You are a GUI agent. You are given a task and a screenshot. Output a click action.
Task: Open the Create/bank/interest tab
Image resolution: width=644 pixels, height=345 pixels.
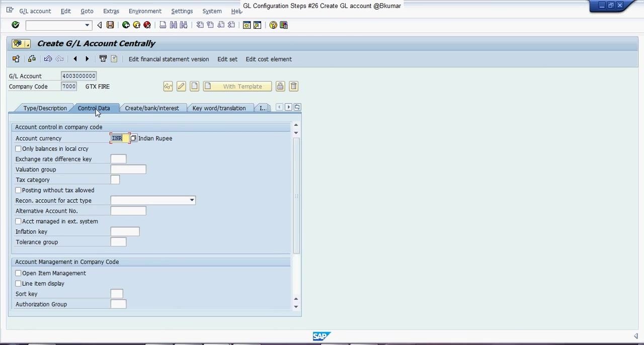tap(152, 108)
